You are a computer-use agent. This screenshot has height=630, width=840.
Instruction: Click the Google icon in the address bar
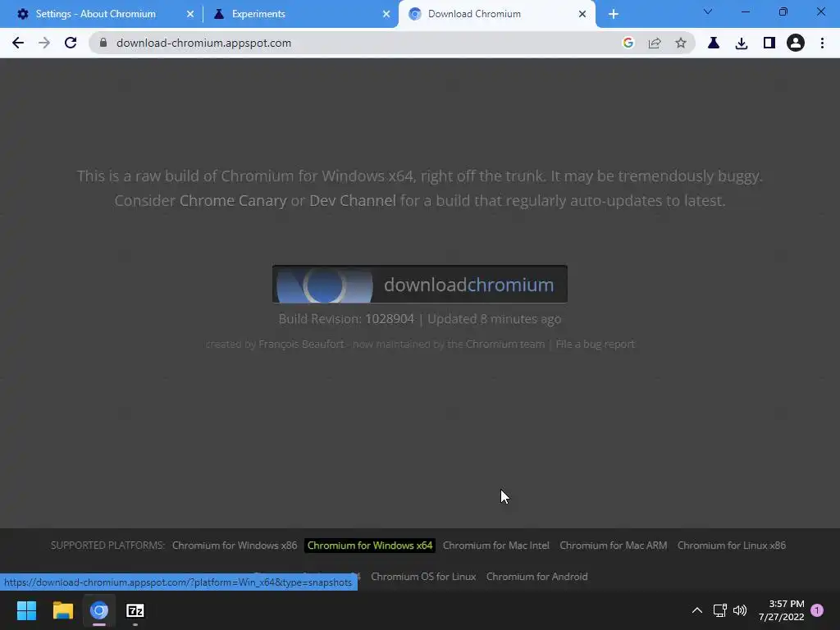click(x=628, y=43)
